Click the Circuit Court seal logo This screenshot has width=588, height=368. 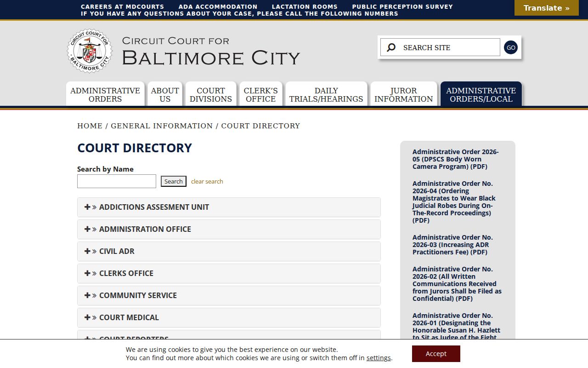pyautogui.click(x=90, y=51)
